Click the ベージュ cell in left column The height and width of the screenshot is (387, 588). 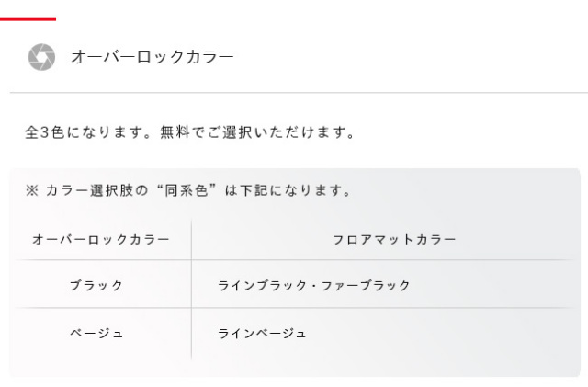point(96,333)
